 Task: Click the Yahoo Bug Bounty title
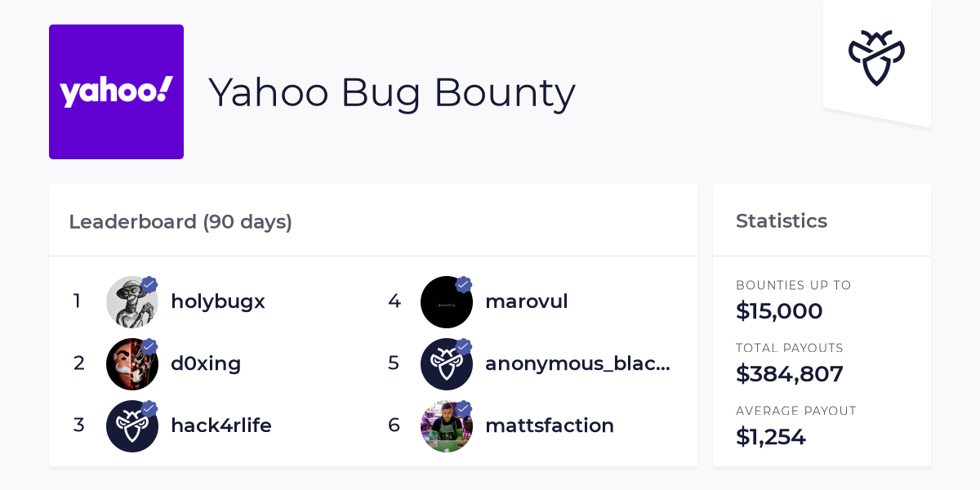tap(392, 92)
